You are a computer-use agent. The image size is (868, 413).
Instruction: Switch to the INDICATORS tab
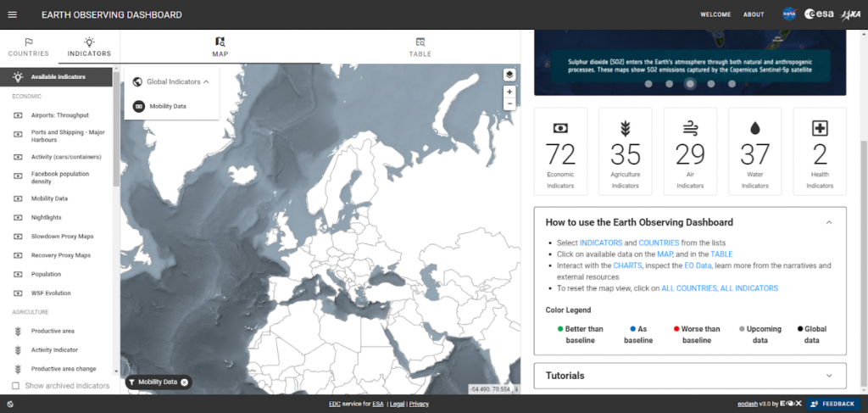coord(89,47)
